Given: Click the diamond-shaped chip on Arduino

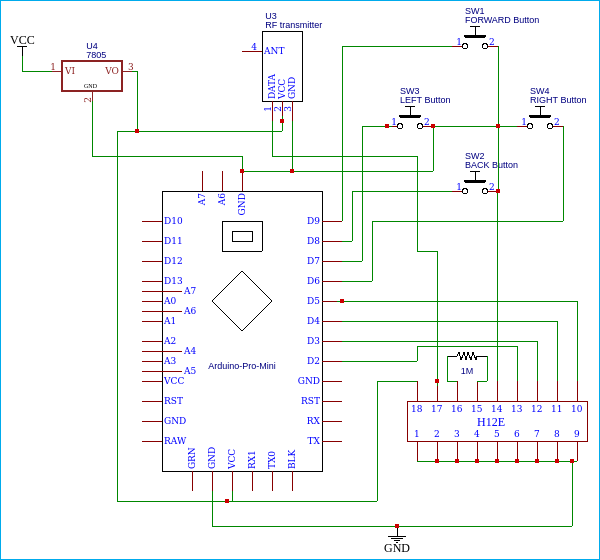Looking at the screenshot, I should [242, 300].
